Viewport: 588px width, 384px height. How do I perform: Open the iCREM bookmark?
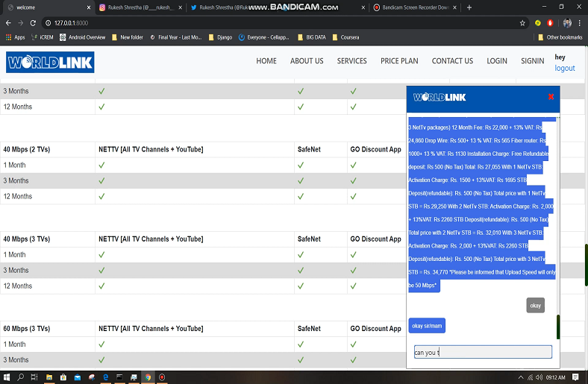tap(43, 37)
